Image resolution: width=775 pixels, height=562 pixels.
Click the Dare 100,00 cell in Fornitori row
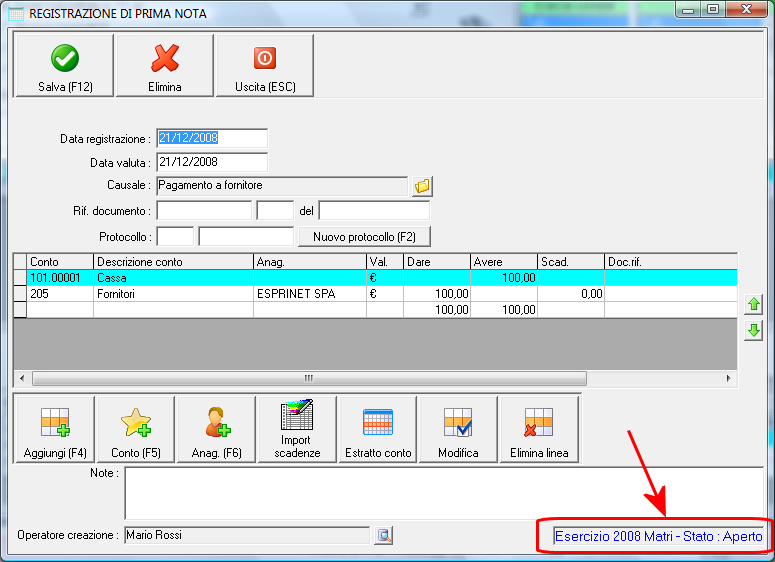point(437,294)
